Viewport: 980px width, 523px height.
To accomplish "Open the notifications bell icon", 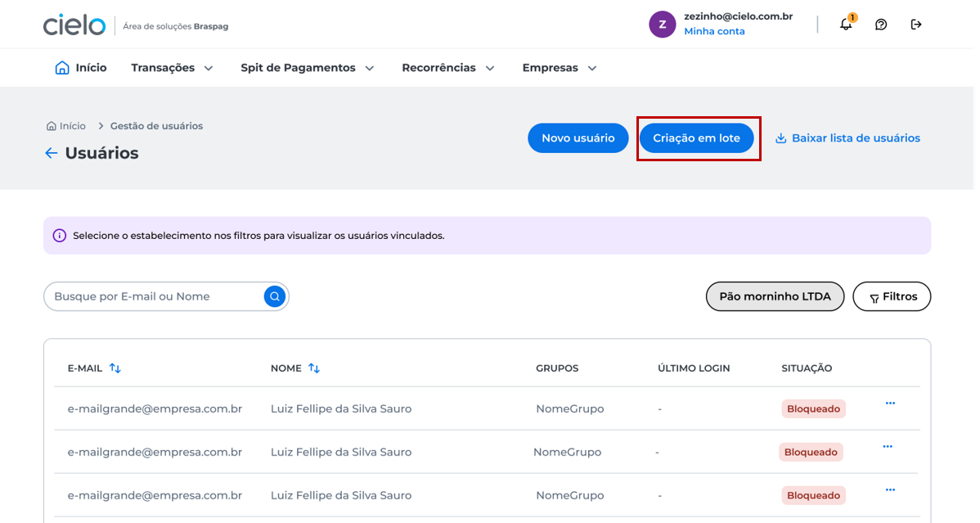I will (x=846, y=25).
